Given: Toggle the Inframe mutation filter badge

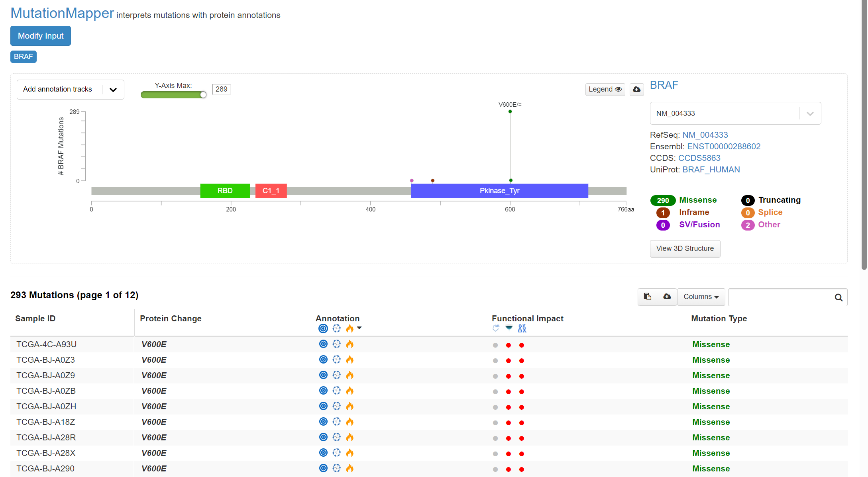Looking at the screenshot, I should pos(663,213).
